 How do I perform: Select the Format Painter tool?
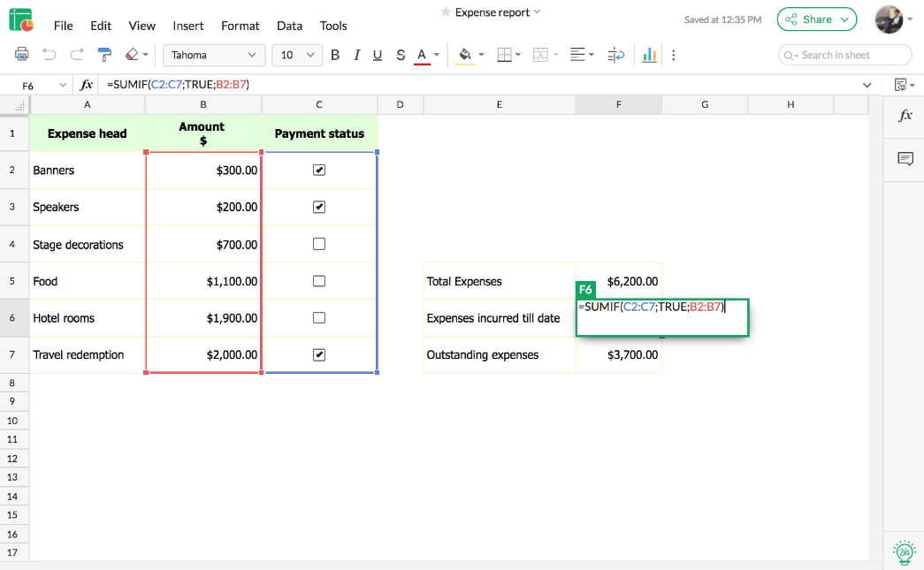tap(103, 54)
